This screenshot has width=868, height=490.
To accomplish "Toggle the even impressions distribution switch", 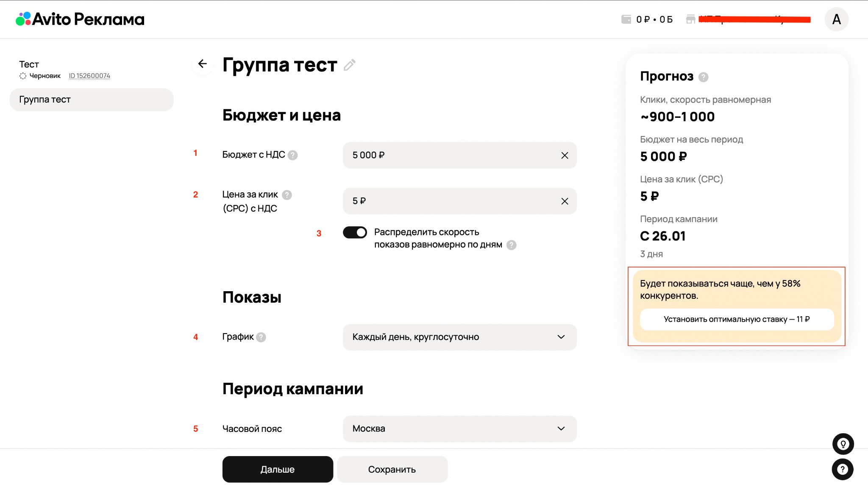I will point(355,233).
